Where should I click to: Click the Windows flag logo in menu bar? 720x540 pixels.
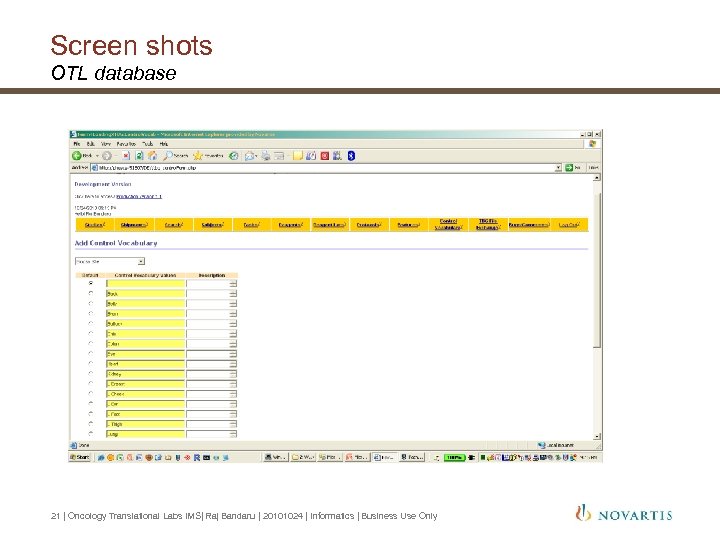click(592, 144)
